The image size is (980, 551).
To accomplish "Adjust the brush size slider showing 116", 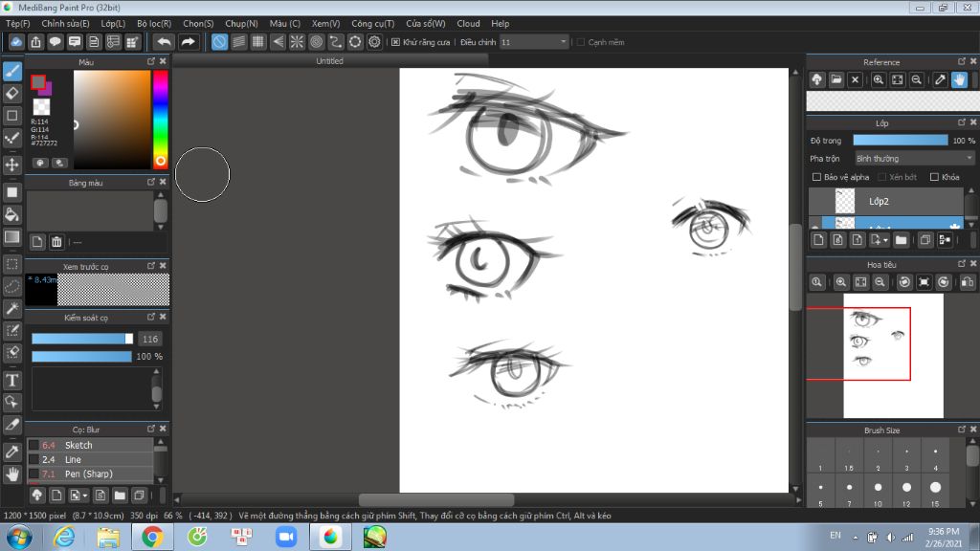I will point(82,339).
